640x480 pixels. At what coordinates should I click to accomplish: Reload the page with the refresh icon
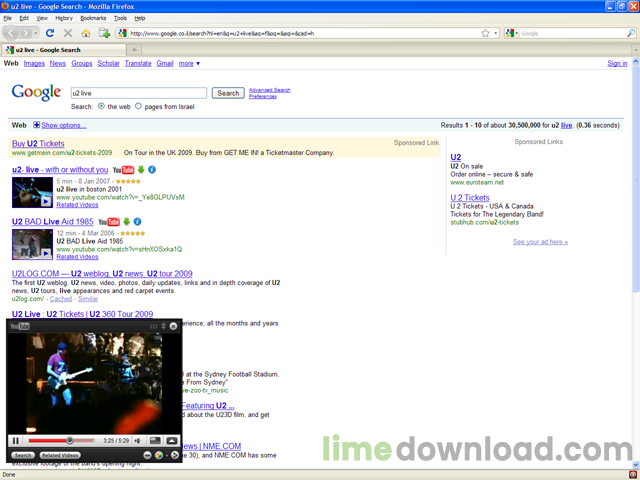(x=50, y=33)
